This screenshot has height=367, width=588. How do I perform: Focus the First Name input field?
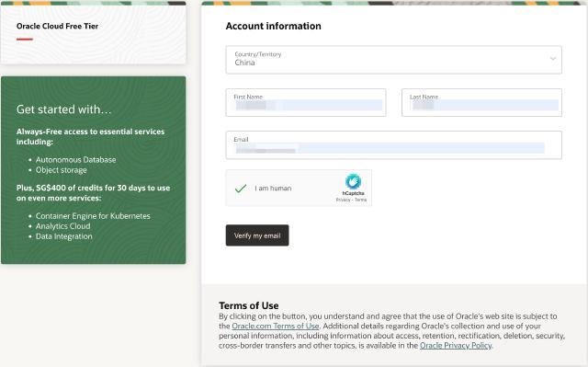pyautogui.click(x=306, y=102)
